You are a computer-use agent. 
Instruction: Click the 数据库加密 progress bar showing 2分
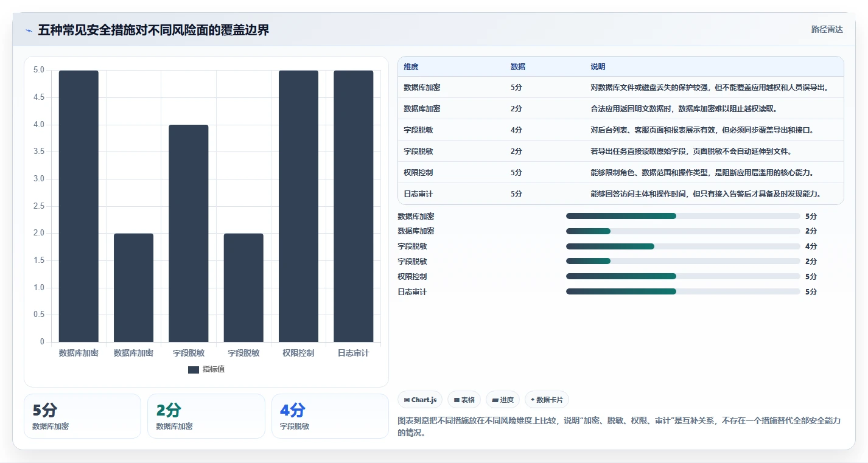click(683, 231)
